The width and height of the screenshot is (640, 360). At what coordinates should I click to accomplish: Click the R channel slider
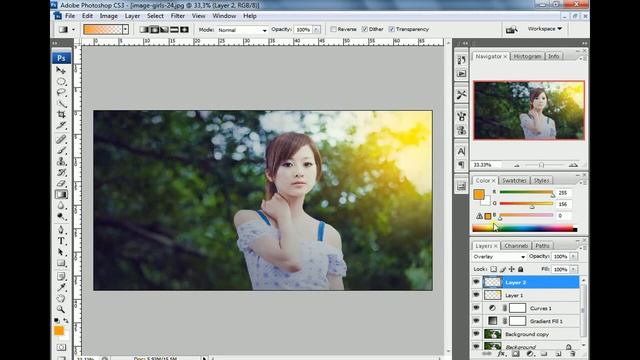click(526, 192)
